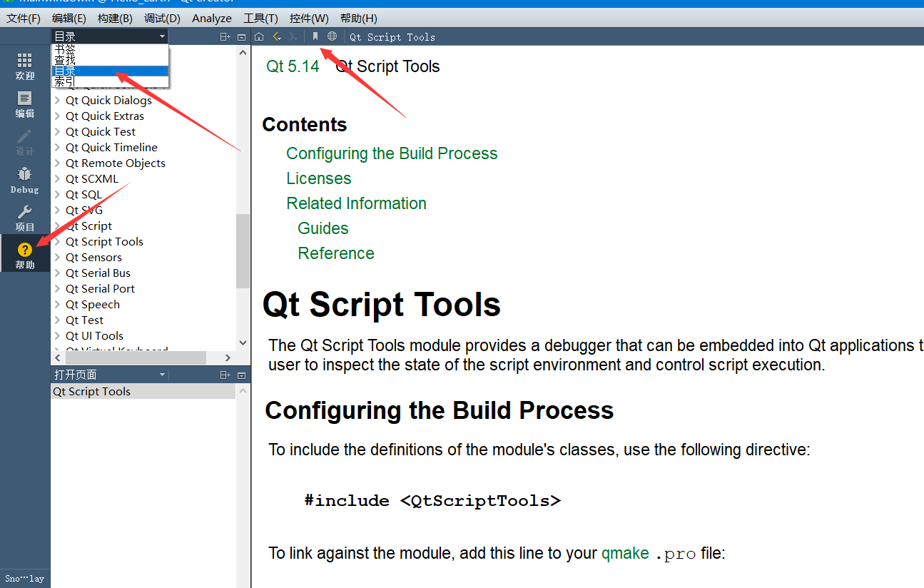924x588 pixels.
Task: Open the Qt 5.14 breadcrumb link
Action: (293, 66)
